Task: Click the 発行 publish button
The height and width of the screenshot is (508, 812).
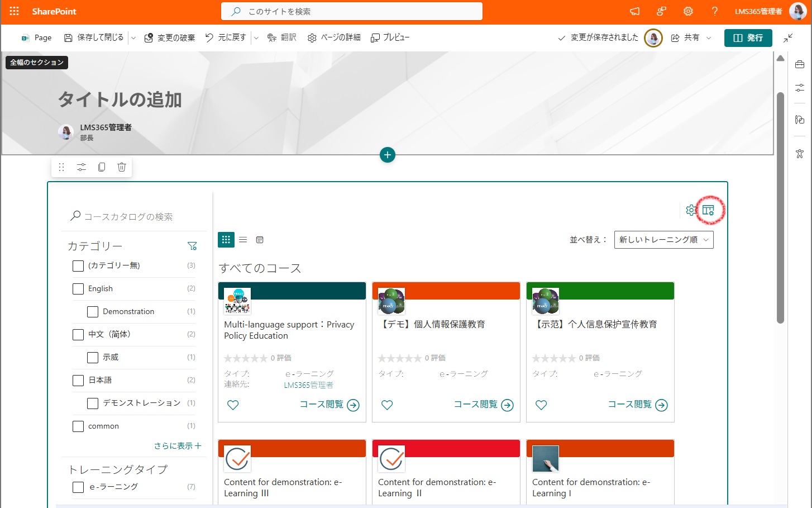Action: (748, 37)
